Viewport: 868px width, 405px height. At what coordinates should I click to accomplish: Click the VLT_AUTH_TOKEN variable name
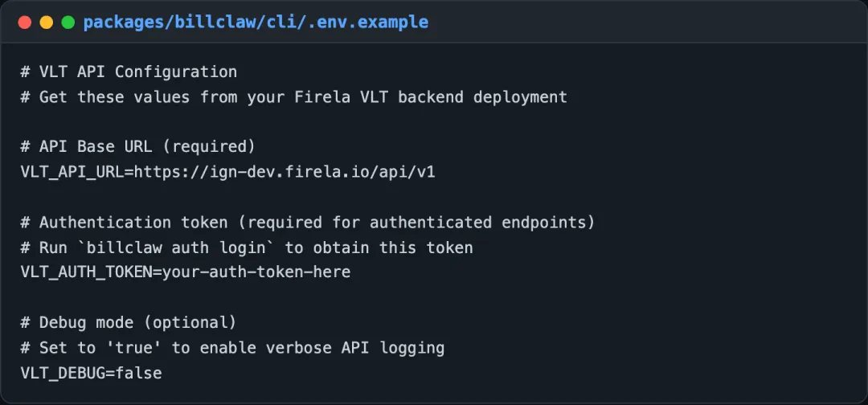[x=86, y=272]
